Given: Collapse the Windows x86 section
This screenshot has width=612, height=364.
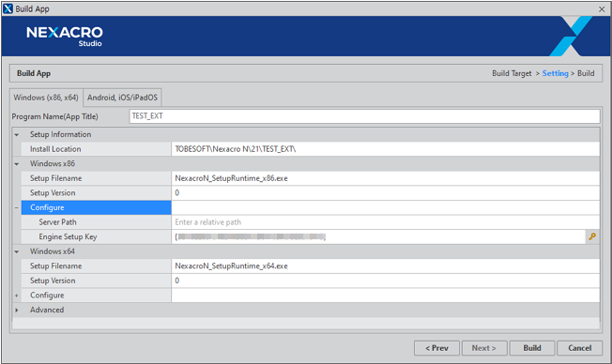Looking at the screenshot, I should [16, 164].
